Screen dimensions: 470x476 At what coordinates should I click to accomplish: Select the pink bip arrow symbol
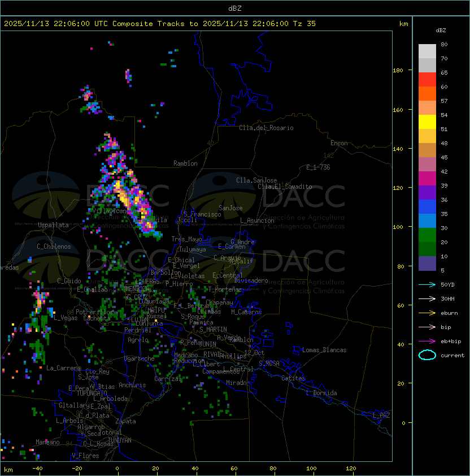click(427, 327)
